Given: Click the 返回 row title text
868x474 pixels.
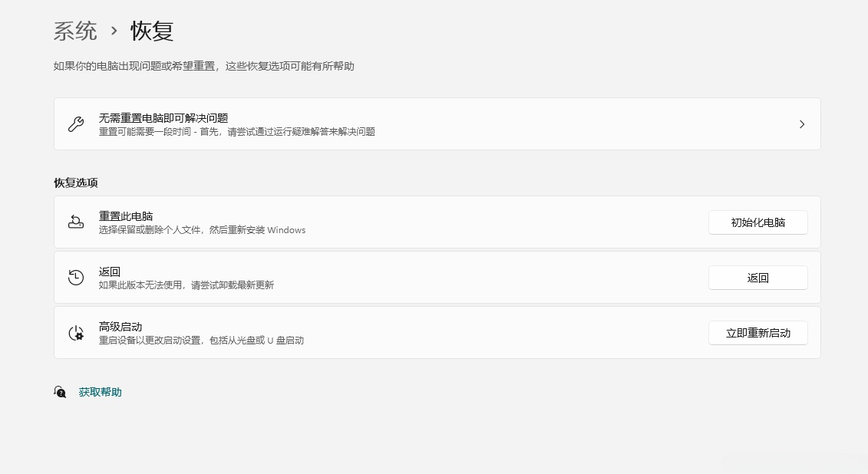Looking at the screenshot, I should 110,272.
